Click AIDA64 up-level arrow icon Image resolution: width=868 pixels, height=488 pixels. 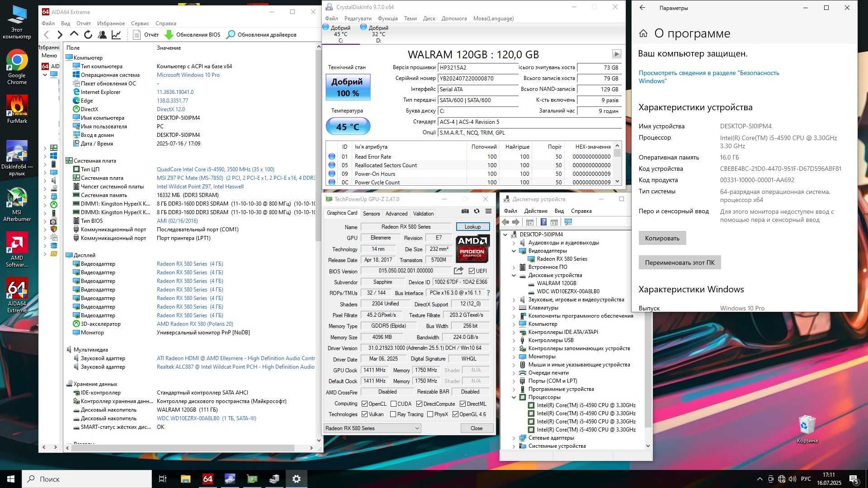click(74, 34)
